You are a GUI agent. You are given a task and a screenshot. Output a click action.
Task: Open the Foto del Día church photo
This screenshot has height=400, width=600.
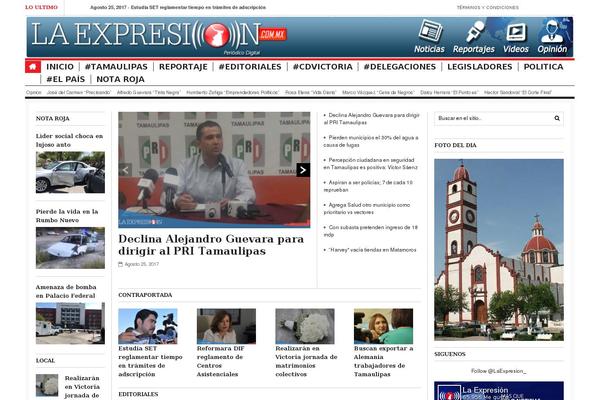click(x=499, y=250)
